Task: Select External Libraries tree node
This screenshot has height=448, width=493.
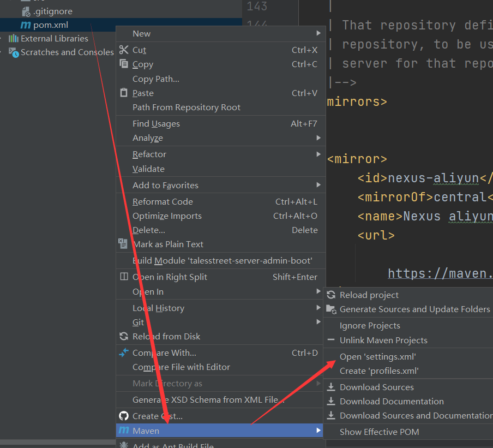Action: point(55,38)
